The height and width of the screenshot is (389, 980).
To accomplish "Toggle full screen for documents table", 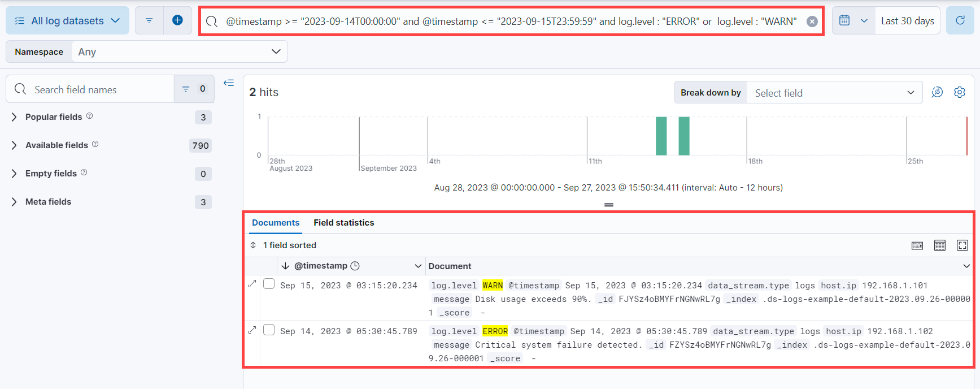I will coord(962,245).
